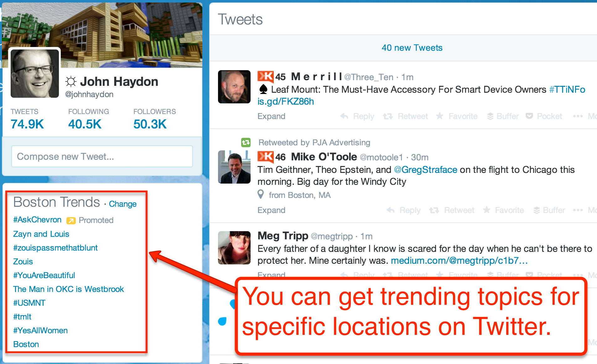The image size is (597, 364).
Task: View the 74.9K tweets count
Action: click(27, 124)
